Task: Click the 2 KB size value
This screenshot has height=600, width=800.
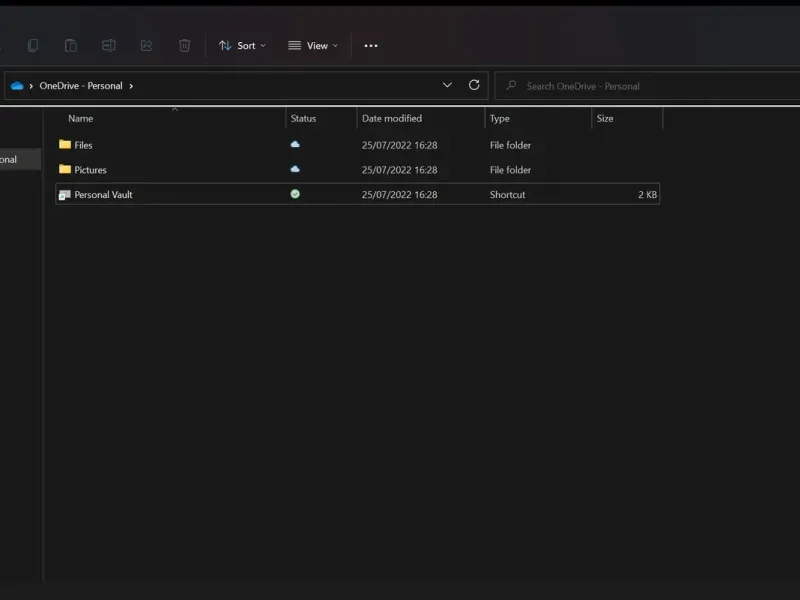Action: coord(647,194)
